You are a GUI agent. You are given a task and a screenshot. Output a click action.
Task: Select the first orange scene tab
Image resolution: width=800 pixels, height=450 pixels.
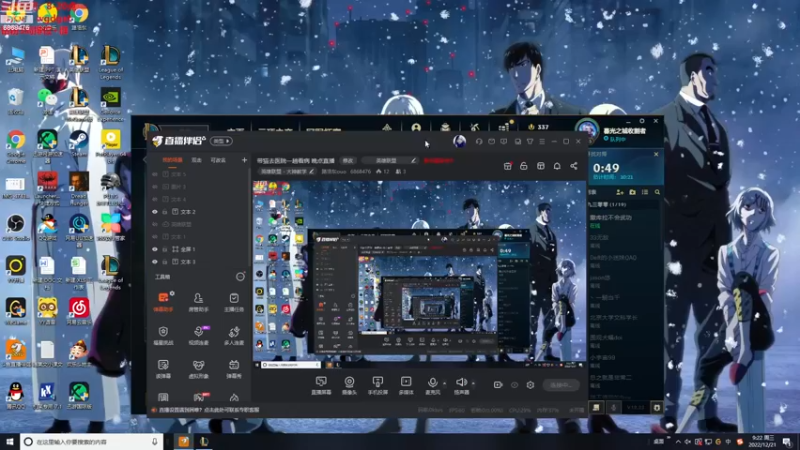point(172,160)
